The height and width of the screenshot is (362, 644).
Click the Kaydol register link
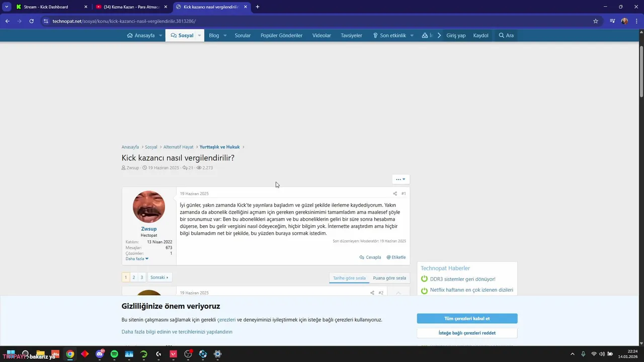[480, 35]
